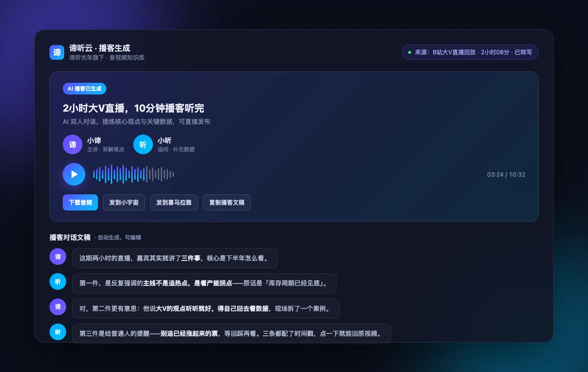The height and width of the screenshot is (372, 588).
Task: Click the 听 avatar beside 第一件 line
Action: 58,282
